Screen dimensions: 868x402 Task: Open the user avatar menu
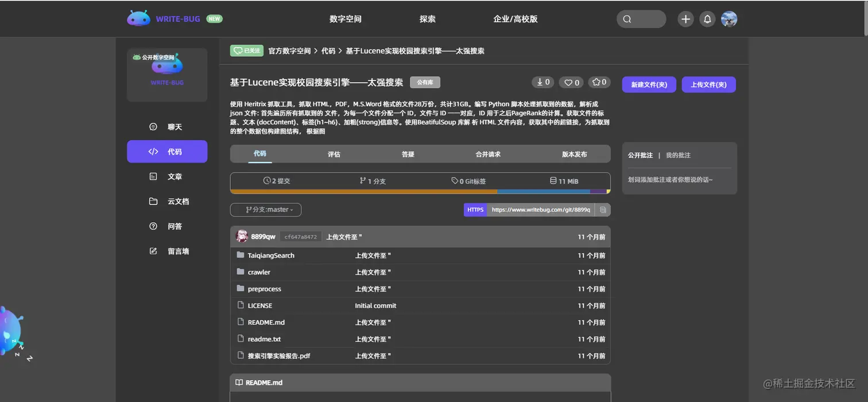(x=728, y=18)
